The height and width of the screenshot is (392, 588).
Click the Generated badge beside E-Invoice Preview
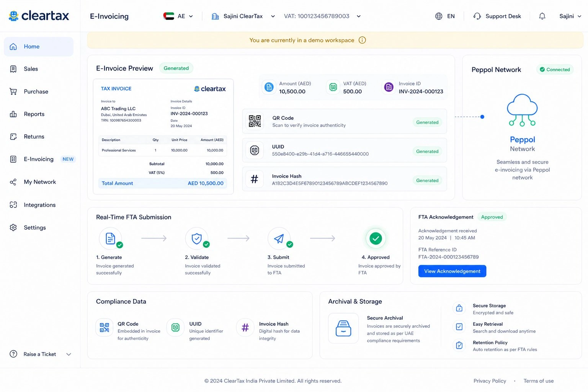[176, 68]
